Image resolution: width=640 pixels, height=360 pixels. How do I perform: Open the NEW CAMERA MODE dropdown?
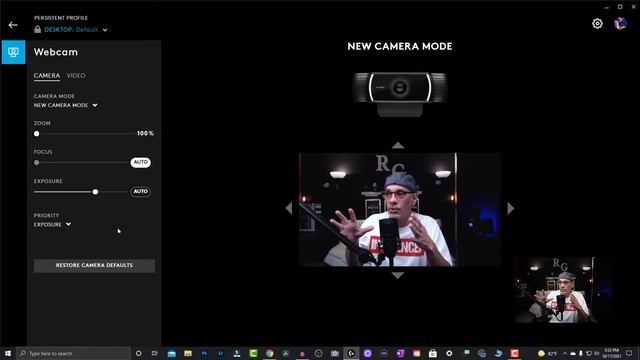[x=66, y=105]
